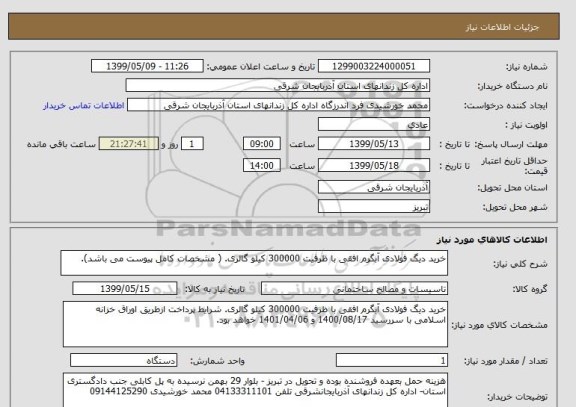Click price validity date field 1399/05/18

pos(374,165)
